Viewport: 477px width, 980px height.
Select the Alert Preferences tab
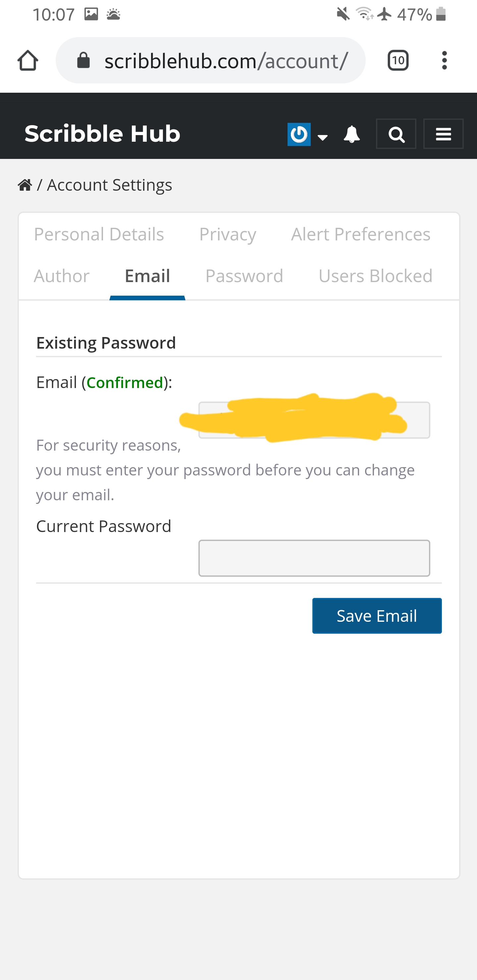tap(360, 234)
